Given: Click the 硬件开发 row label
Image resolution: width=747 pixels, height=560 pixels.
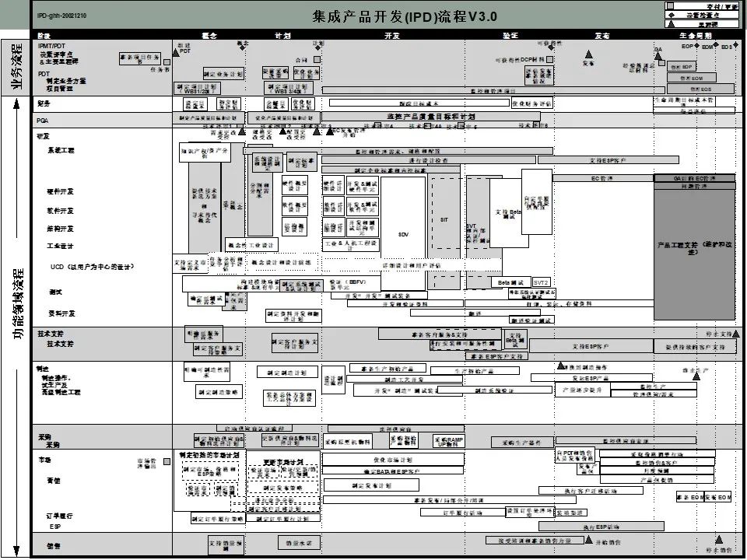Looking at the screenshot, I should (x=60, y=191).
